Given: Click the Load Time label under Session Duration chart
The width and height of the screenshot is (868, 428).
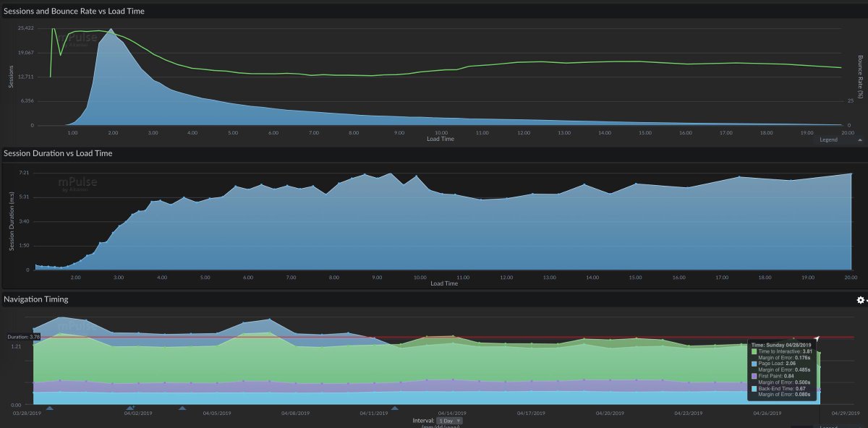Looking at the screenshot, I should point(443,283).
